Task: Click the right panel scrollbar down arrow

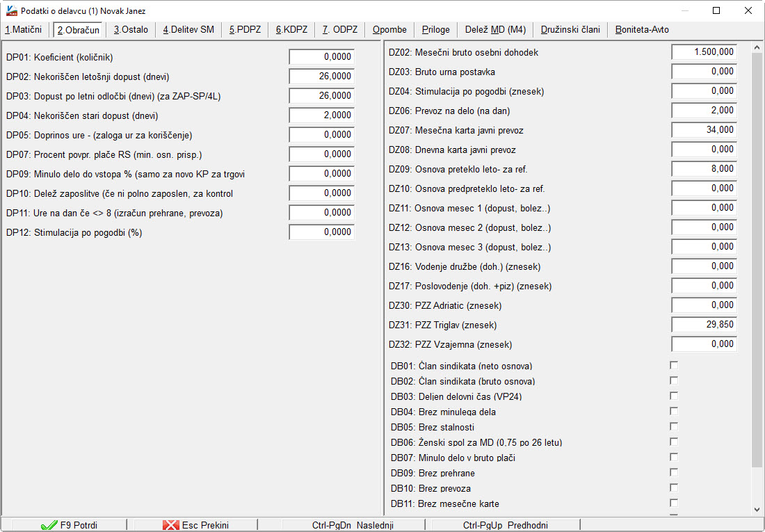Action: (x=757, y=510)
